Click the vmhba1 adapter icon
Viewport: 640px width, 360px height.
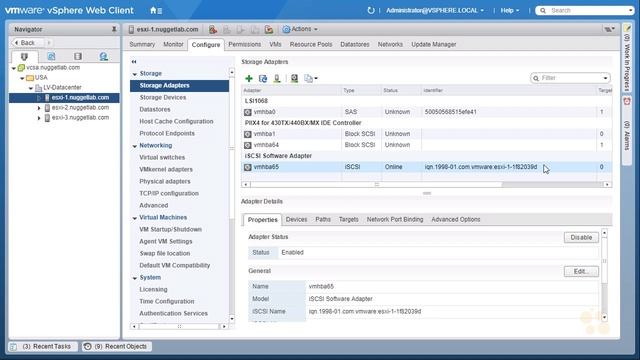(247, 134)
